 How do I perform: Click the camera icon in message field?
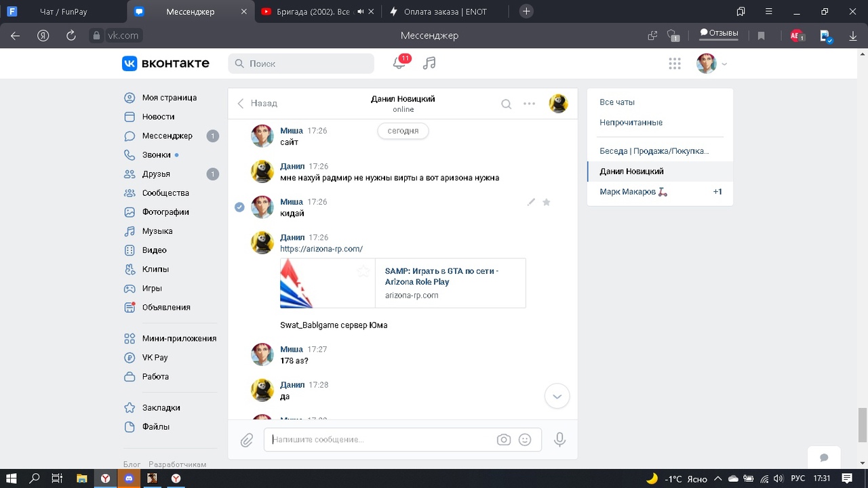(x=503, y=440)
